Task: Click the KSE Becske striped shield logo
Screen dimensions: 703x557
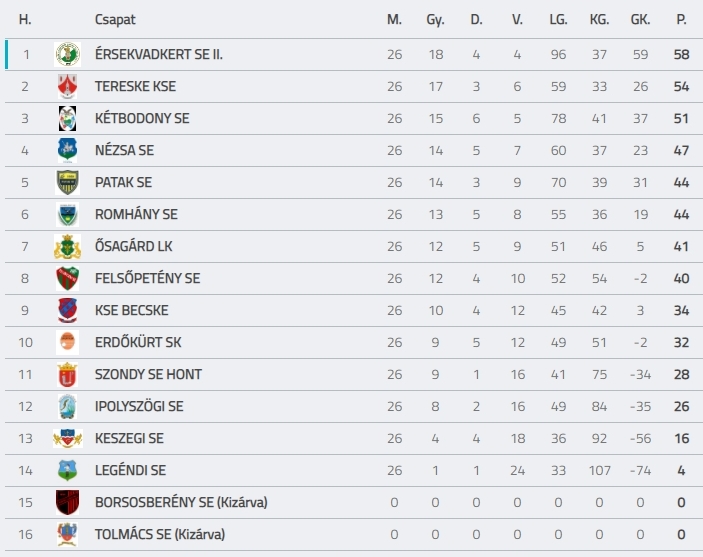Action: tap(67, 310)
